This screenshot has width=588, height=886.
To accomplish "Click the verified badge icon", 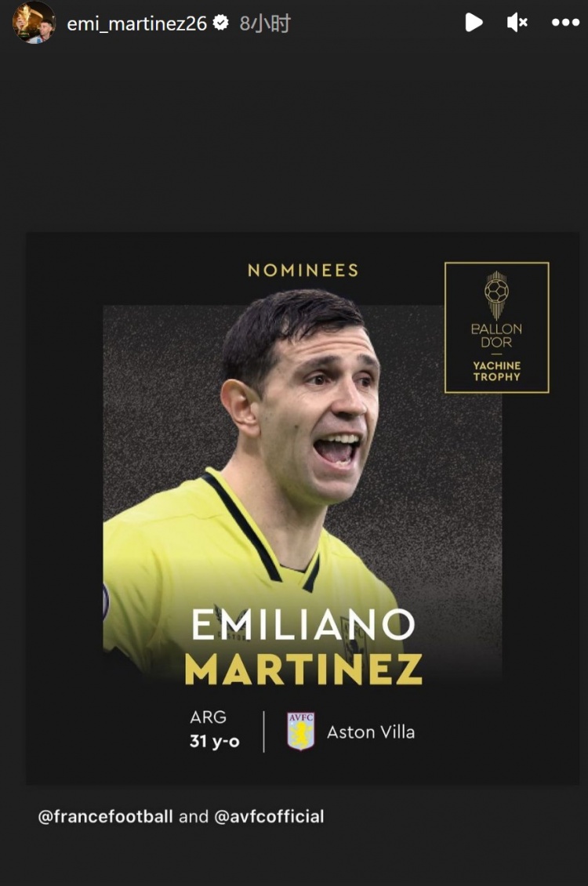I will pyautogui.click(x=221, y=23).
